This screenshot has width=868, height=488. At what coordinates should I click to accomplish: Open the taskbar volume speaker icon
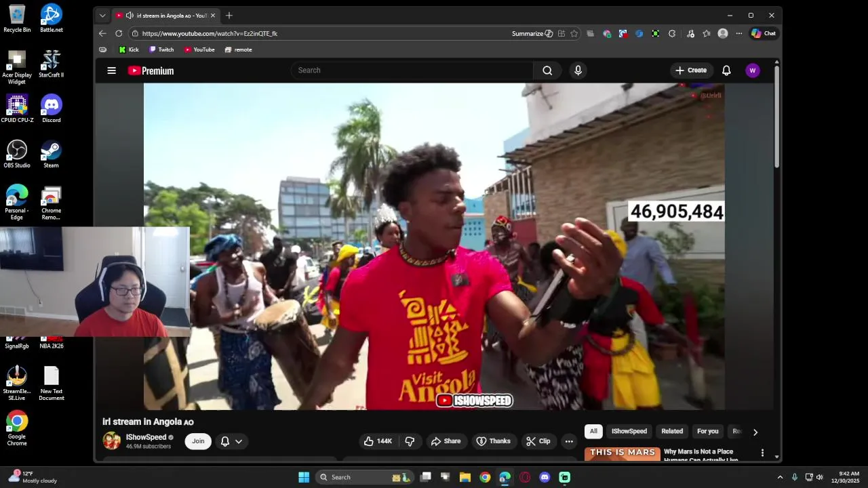[x=820, y=477]
